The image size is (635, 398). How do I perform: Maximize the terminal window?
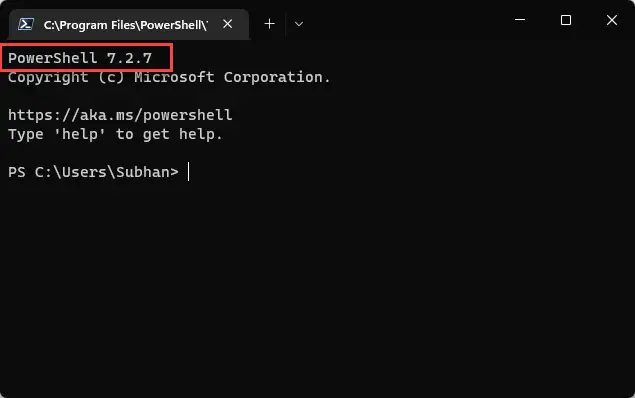point(566,20)
